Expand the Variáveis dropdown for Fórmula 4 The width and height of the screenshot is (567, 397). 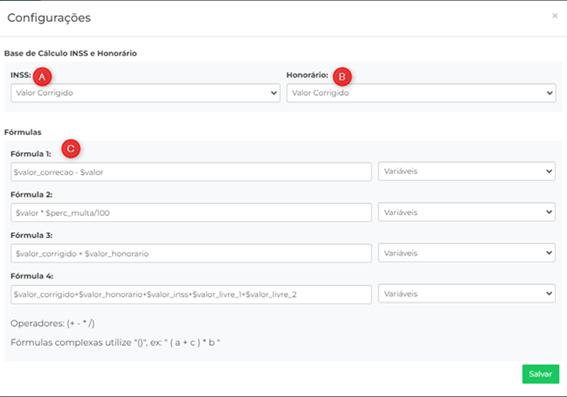pos(466,294)
